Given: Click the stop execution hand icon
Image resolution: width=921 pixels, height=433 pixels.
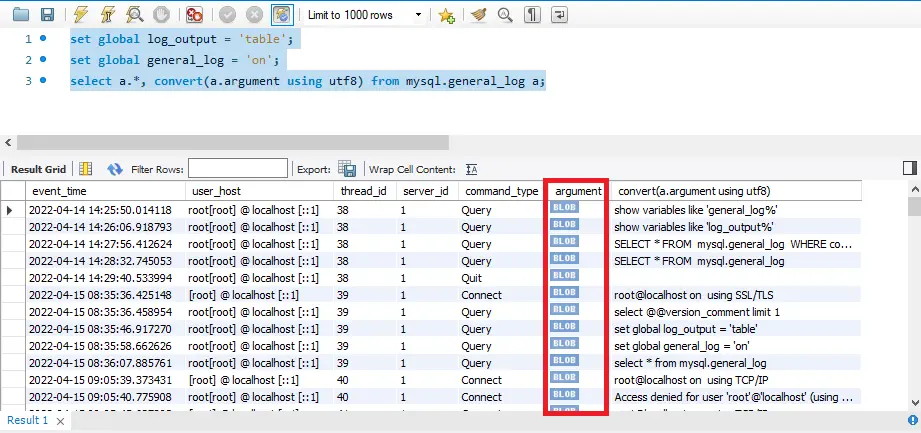Looking at the screenshot, I should tap(161, 15).
